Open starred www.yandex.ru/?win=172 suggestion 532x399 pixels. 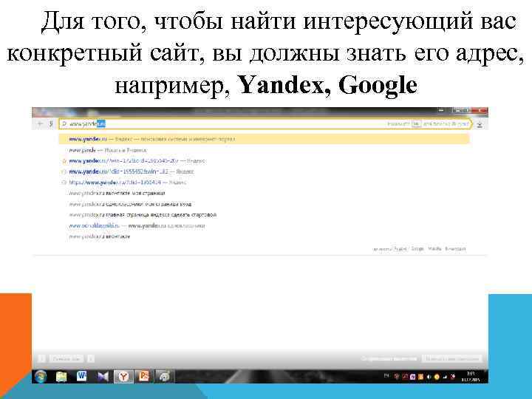click(137, 161)
